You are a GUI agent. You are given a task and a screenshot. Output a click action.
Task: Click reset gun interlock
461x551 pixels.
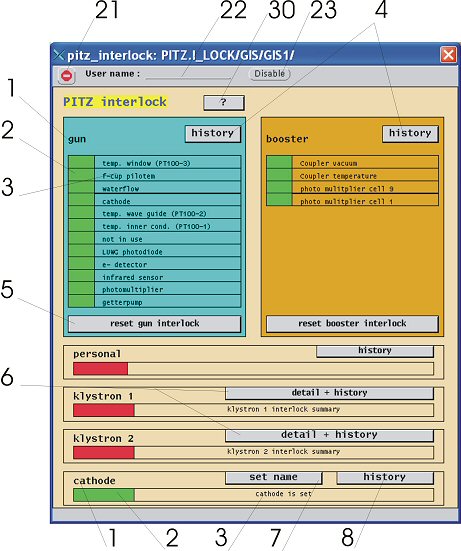click(155, 323)
